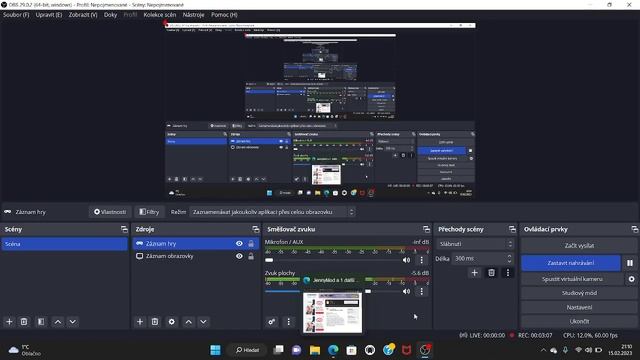The image size is (640, 360).
Task: Open audio mixer menu dots at bottom
Action: tap(289, 322)
